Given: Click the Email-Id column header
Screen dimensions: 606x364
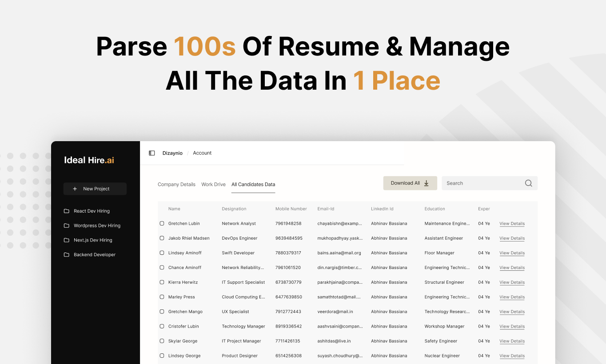Looking at the screenshot, I should tap(326, 209).
